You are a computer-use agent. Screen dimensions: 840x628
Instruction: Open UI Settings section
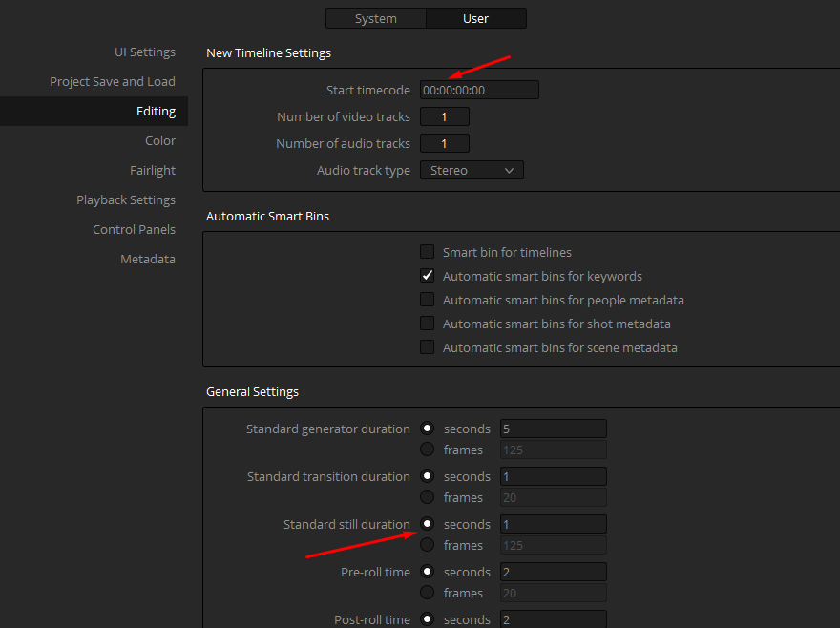pyautogui.click(x=145, y=52)
